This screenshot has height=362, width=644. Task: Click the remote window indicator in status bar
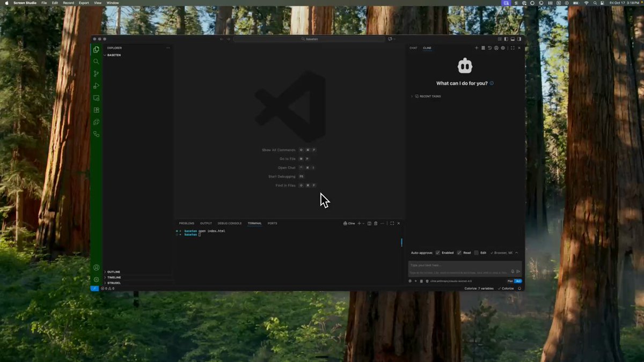tap(94, 289)
